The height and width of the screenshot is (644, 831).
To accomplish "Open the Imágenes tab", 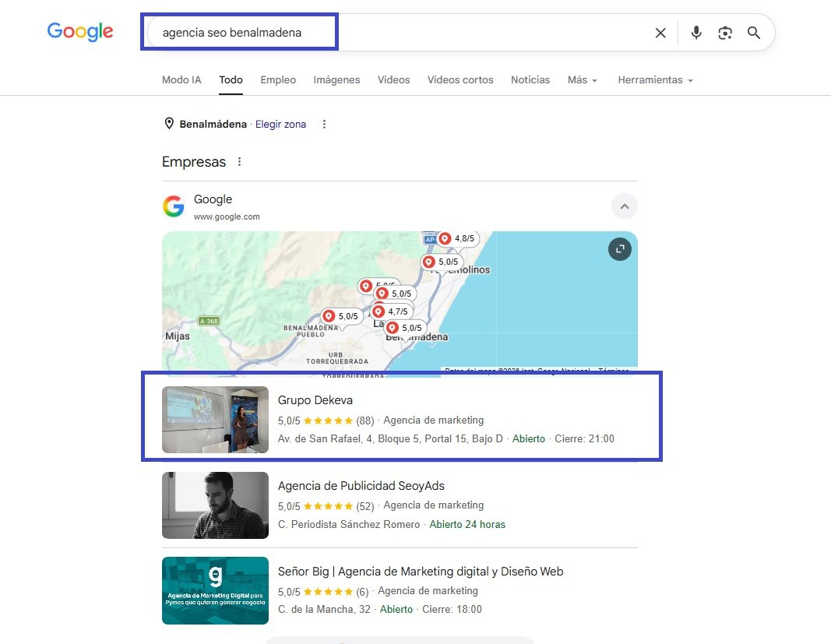I will [x=336, y=79].
